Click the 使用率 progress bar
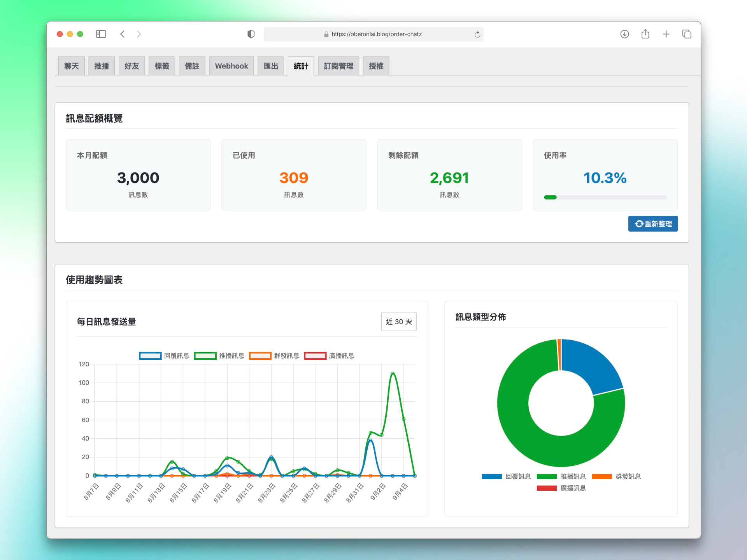Image resolution: width=747 pixels, height=560 pixels. (605, 198)
